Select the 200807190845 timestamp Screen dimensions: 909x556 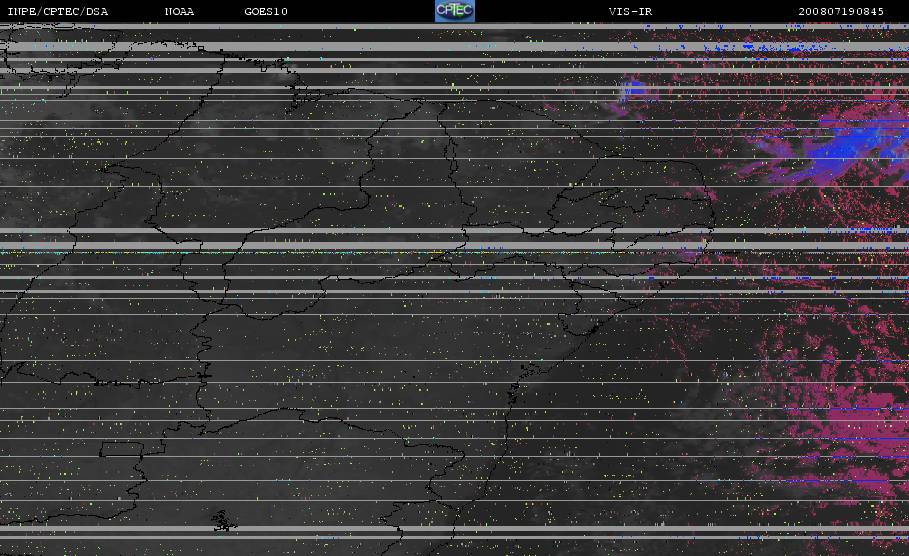841,11
